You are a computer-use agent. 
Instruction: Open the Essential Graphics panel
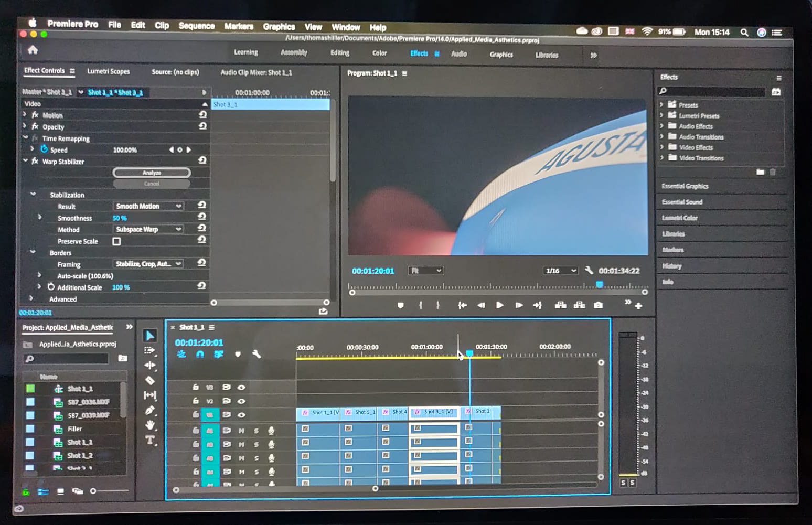(x=685, y=186)
